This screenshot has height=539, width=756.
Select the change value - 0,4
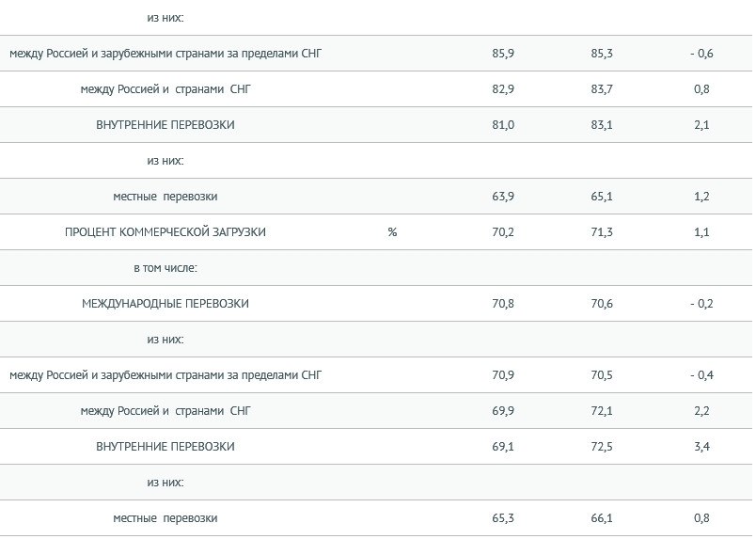[x=701, y=375]
